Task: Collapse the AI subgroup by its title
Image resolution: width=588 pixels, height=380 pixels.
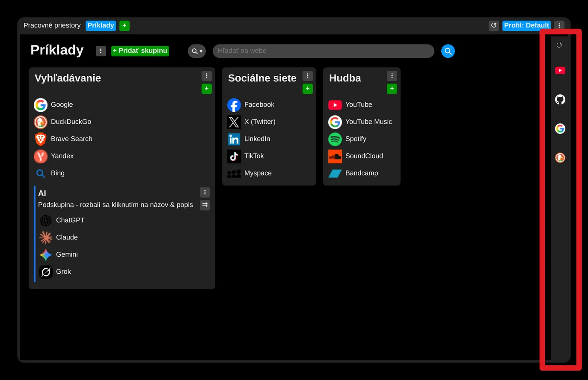Action: [x=42, y=193]
